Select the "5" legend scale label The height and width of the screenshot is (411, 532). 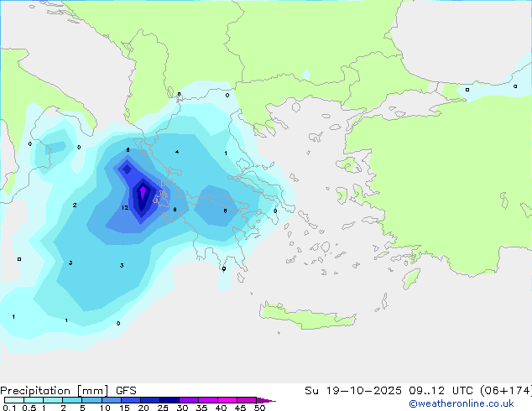[82, 408]
